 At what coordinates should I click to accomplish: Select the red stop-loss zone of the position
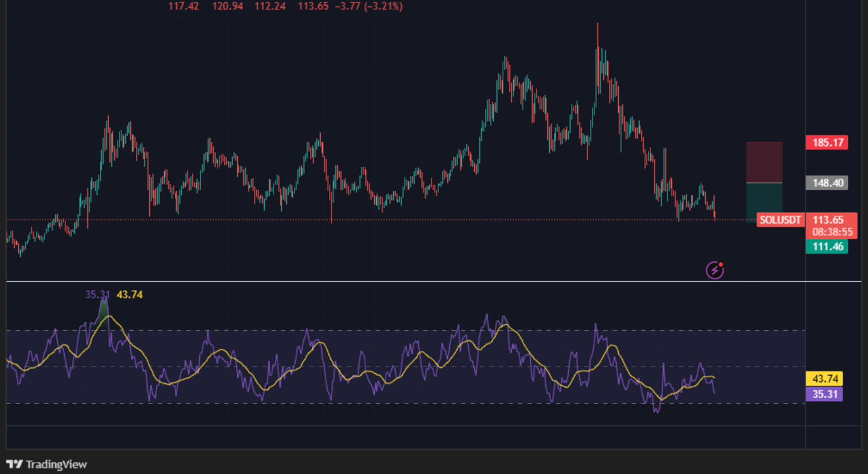point(764,162)
